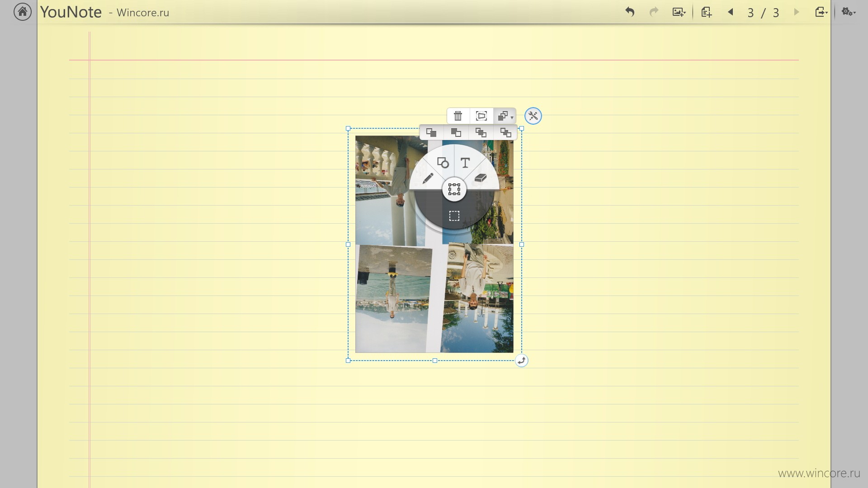Go to the next page

797,12
